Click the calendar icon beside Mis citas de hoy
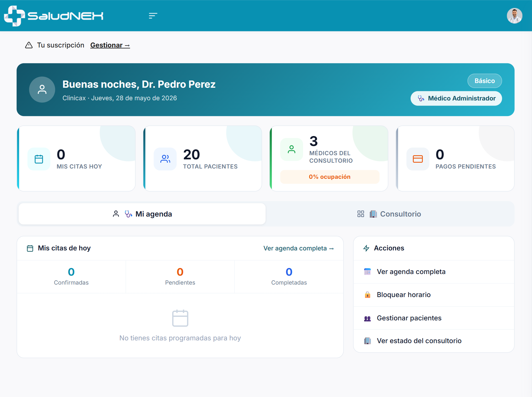The width and height of the screenshot is (532, 397). tap(30, 248)
